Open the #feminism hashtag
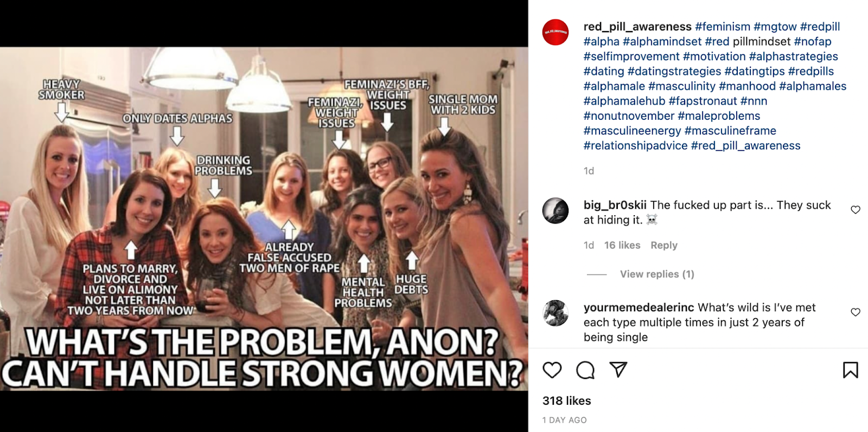The width and height of the screenshot is (868, 432). (723, 27)
